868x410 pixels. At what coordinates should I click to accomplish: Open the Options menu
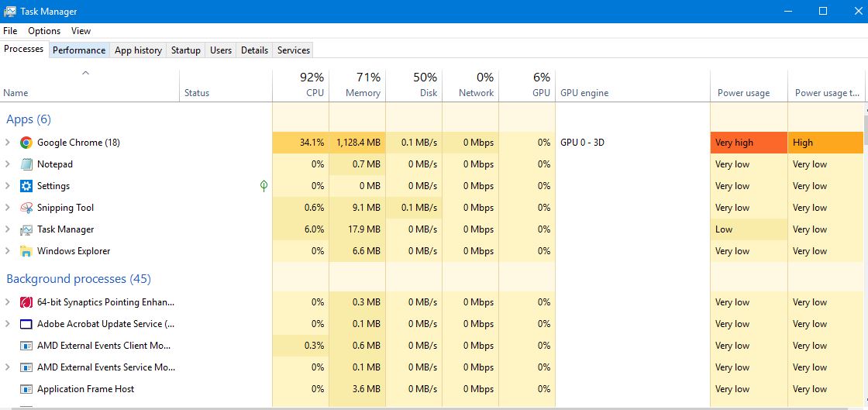click(x=44, y=31)
